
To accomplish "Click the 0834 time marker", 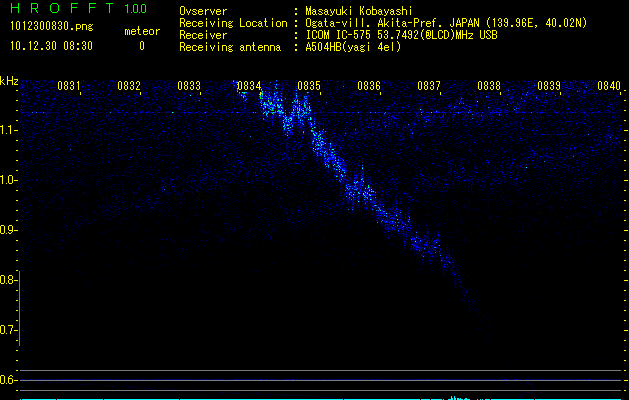I will tap(249, 85).
